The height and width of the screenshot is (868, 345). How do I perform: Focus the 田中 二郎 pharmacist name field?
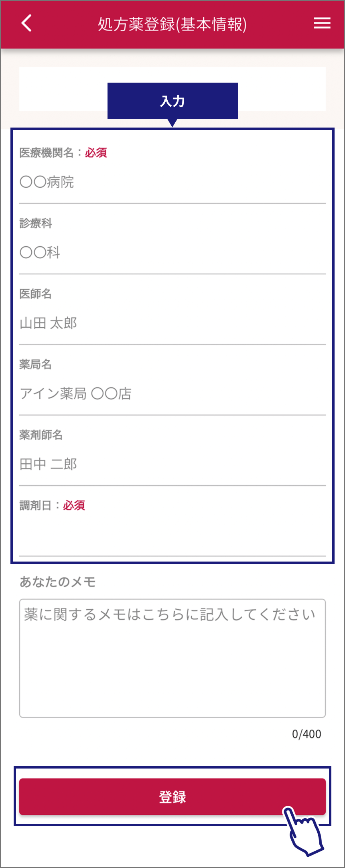pyautogui.click(x=172, y=464)
